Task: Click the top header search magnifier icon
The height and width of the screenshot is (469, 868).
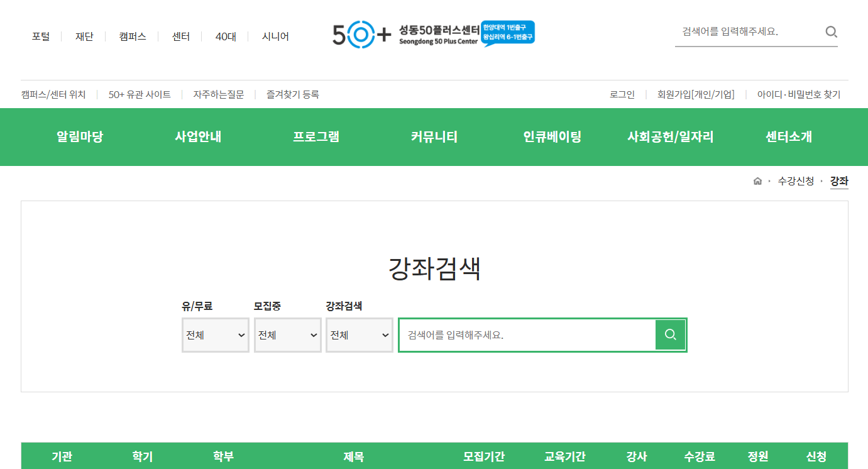Action: pos(831,32)
